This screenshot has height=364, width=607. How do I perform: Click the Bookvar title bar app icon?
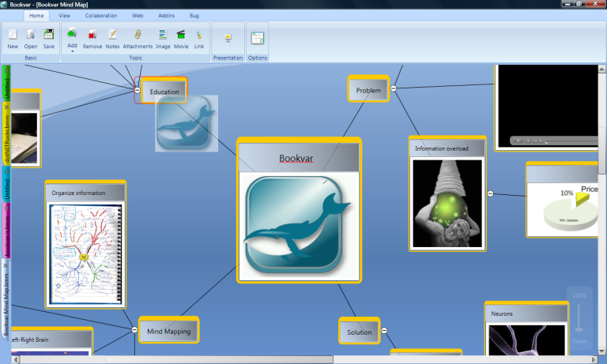coord(4,4)
